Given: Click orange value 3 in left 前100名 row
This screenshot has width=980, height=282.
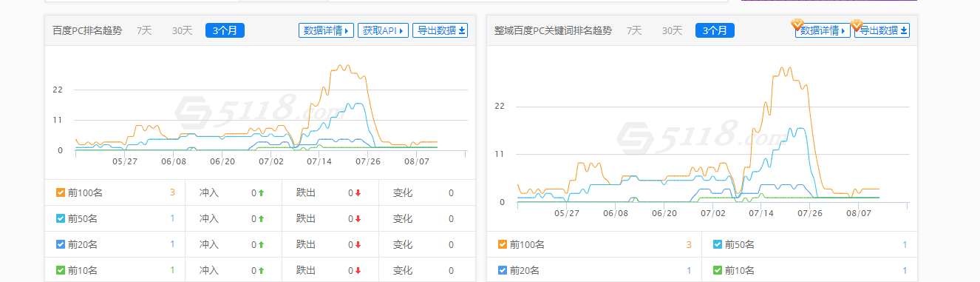Looking at the screenshot, I should pyautogui.click(x=172, y=192).
